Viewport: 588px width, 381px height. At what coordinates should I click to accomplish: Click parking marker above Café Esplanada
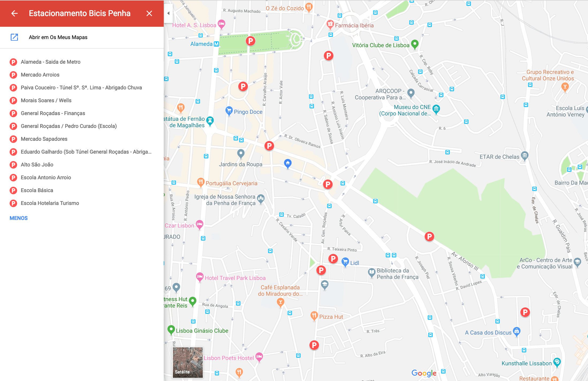pos(321,270)
